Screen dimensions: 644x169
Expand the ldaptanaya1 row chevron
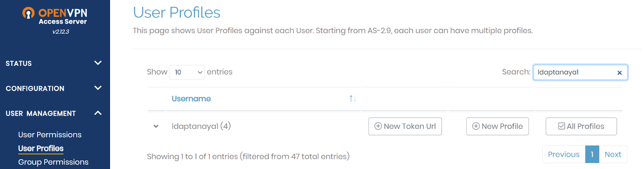[156, 126]
